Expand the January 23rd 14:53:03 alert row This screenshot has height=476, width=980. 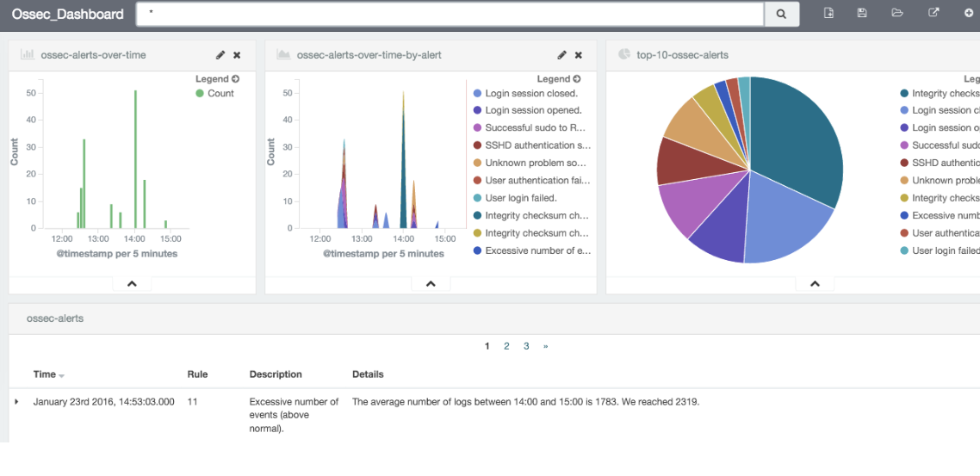pyautogui.click(x=17, y=402)
